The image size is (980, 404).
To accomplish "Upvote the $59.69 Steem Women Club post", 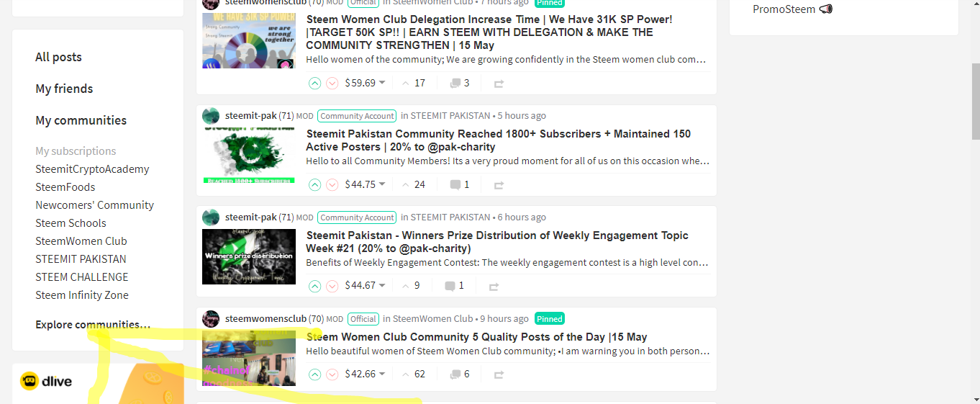I will coord(314,83).
